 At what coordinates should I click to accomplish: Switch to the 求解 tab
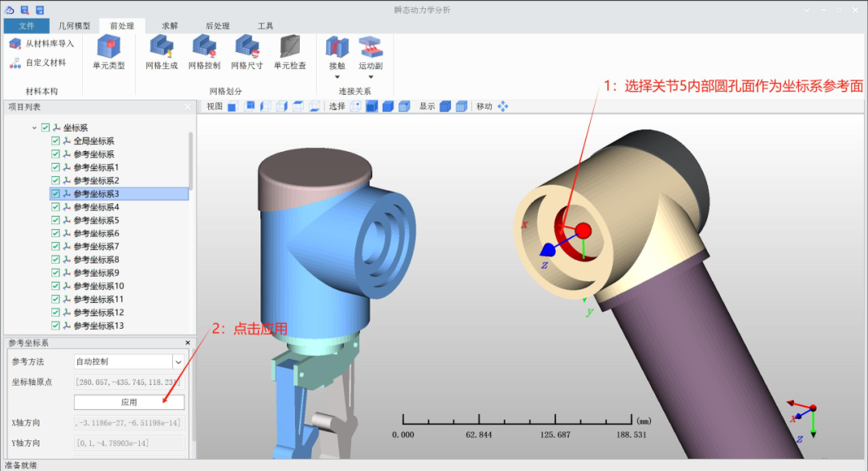click(170, 26)
